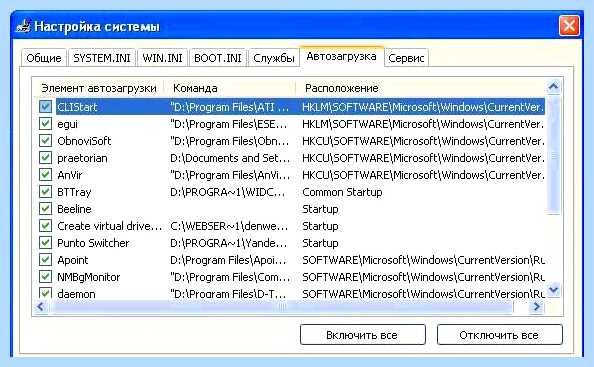
Task: Select the ObnoviSoft item name
Action: click(84, 141)
